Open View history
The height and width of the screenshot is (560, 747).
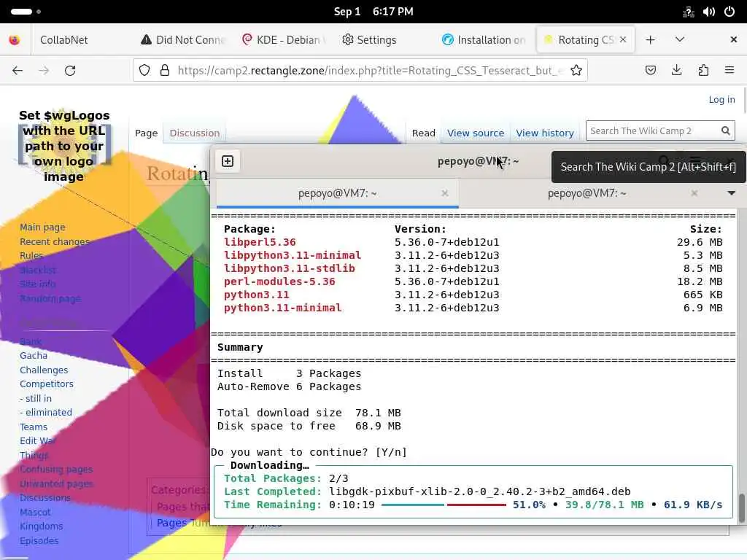[544, 133]
